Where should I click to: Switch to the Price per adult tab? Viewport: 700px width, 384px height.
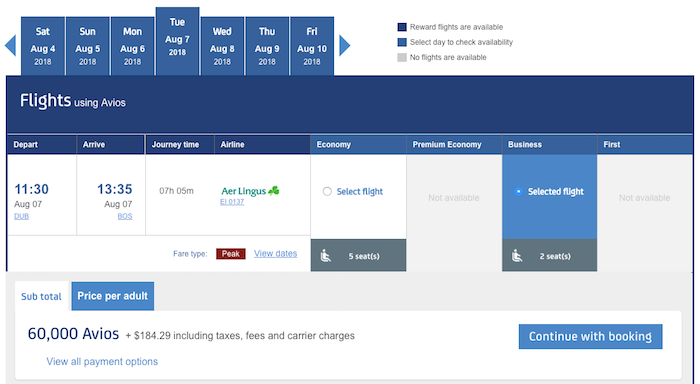(x=112, y=296)
